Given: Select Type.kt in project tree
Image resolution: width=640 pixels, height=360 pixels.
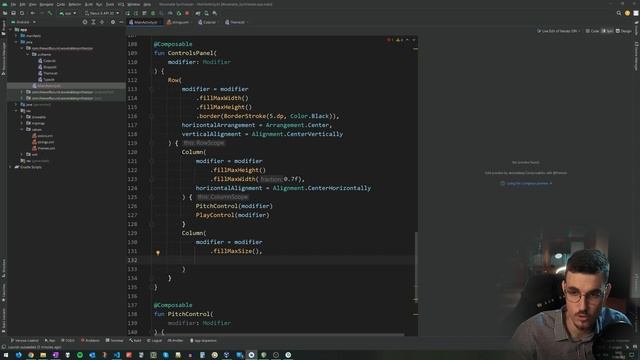Looking at the screenshot, I should click(46, 80).
